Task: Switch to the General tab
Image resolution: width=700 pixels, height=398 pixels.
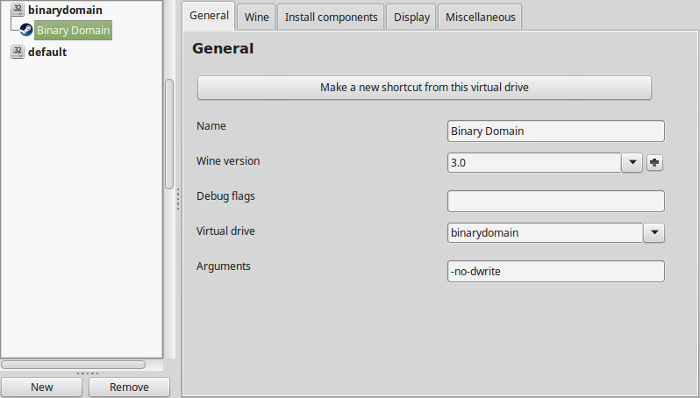Action: click(209, 16)
